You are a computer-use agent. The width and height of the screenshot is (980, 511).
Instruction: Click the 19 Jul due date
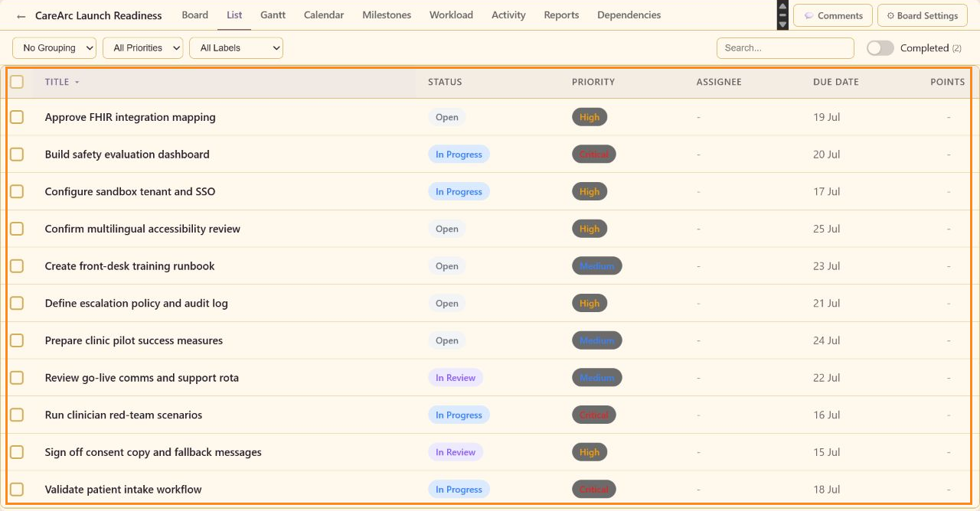(x=827, y=117)
